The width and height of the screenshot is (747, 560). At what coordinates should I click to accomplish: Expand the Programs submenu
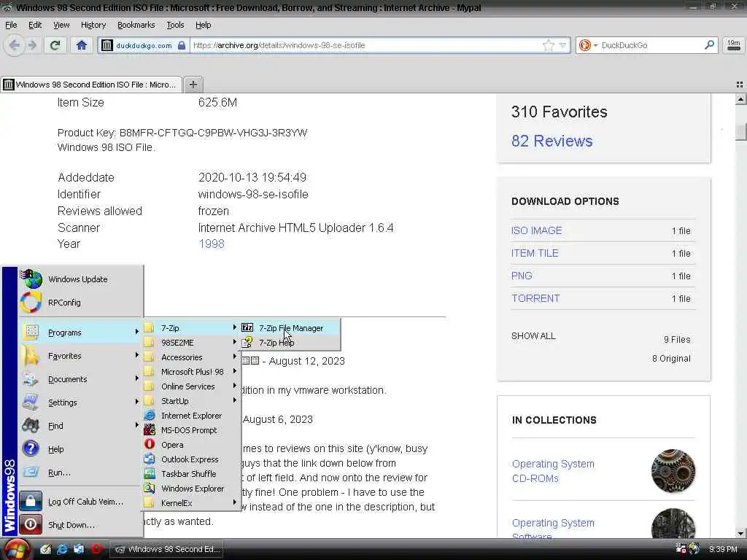point(80,332)
